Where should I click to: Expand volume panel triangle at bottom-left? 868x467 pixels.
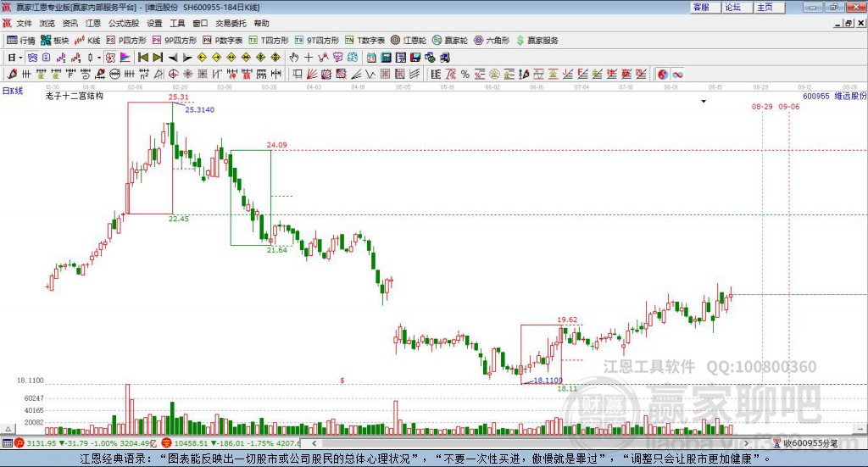pyautogui.click(x=8, y=429)
